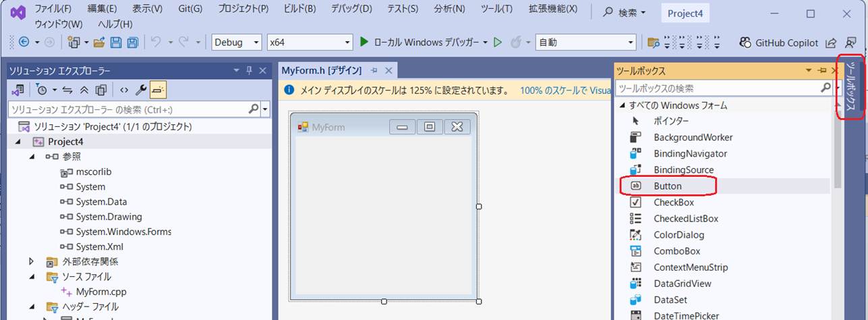
Task: Select ColorDialog in the toolbox
Action: tap(678, 235)
